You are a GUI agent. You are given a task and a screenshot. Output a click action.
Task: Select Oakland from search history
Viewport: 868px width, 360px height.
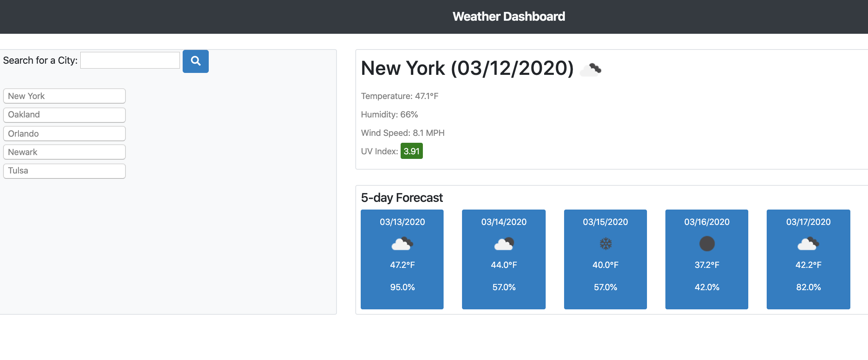coord(64,114)
